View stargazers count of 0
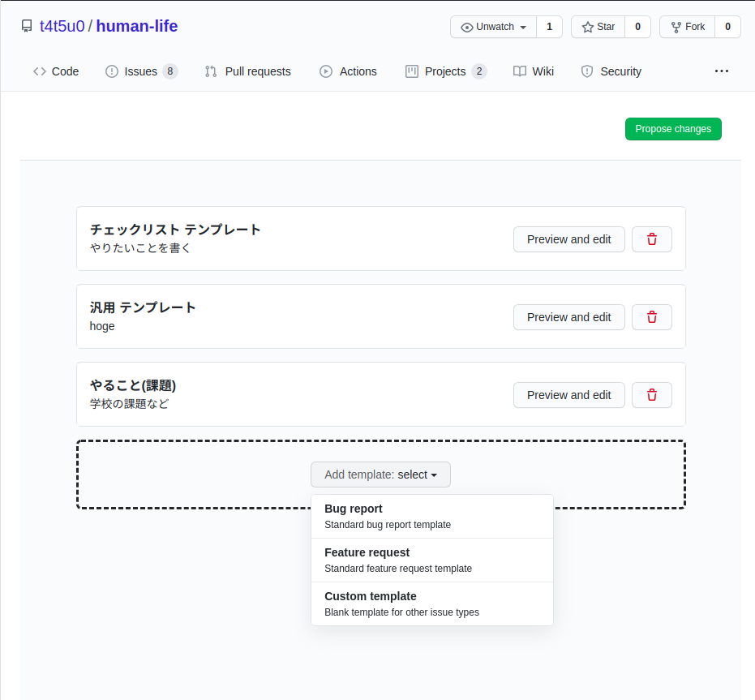This screenshot has width=755, height=700. click(637, 27)
